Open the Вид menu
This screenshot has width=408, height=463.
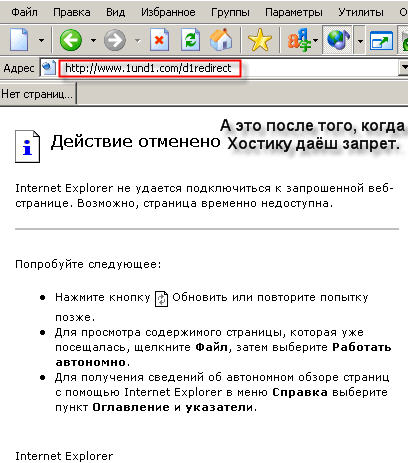(115, 12)
